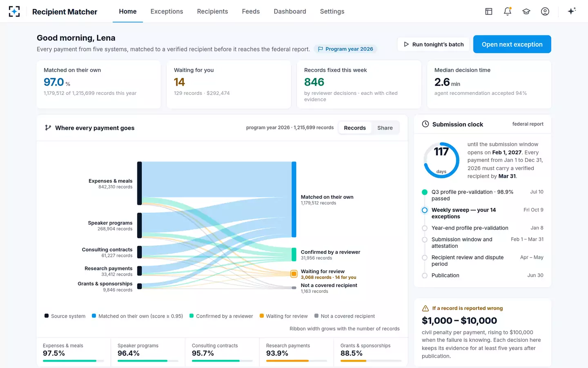Click the Recipient Matcher logo icon
The width and height of the screenshot is (588, 368).
pos(14,11)
